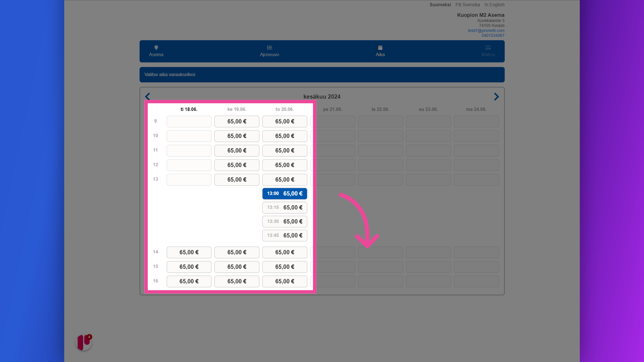Click the ti 18.06. column header
The image size is (644, 362).
point(189,109)
